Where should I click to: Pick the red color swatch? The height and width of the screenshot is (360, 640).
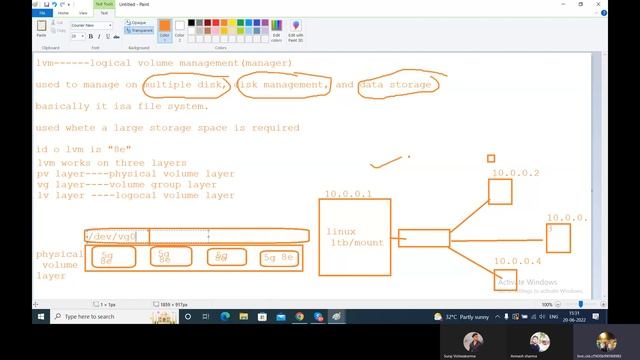click(216, 22)
